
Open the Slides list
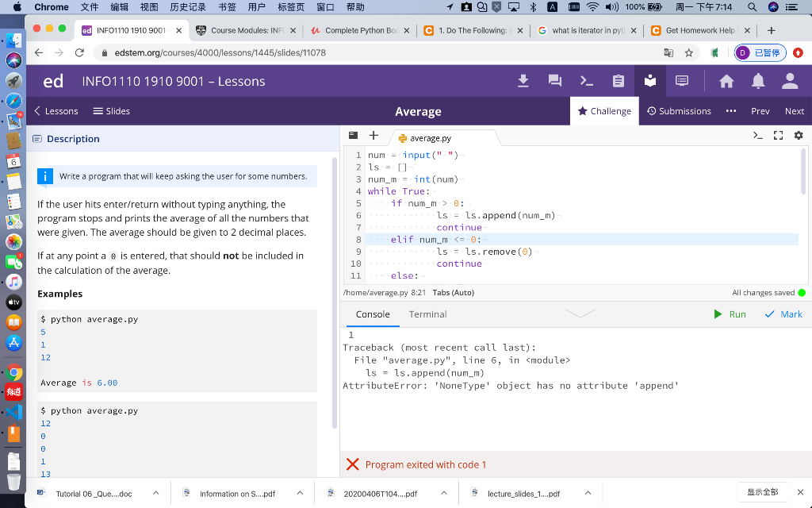111,111
